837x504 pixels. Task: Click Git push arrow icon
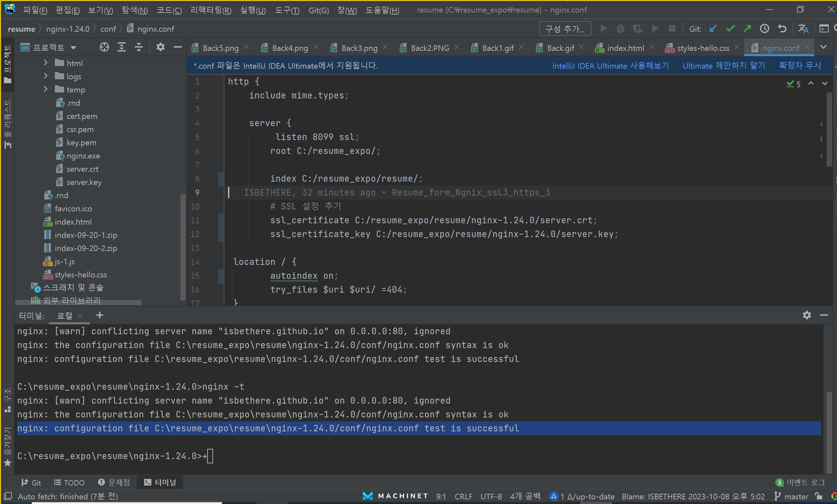pyautogui.click(x=747, y=29)
